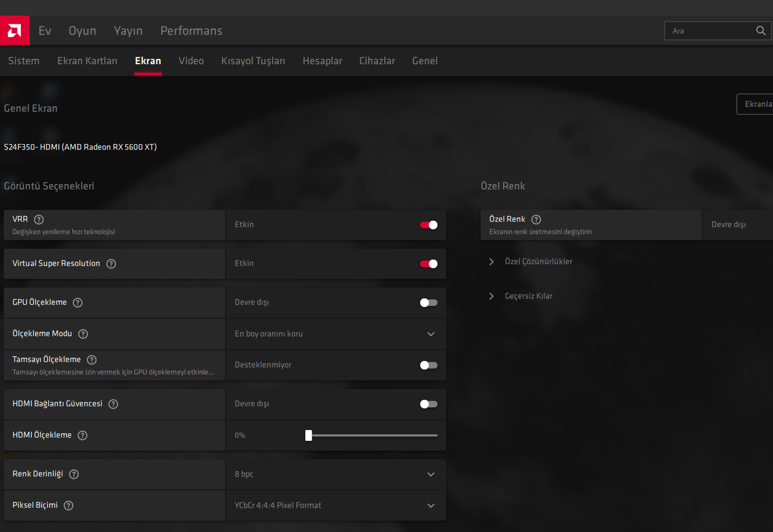
Task: Go to the Ev tab
Action: pos(45,31)
